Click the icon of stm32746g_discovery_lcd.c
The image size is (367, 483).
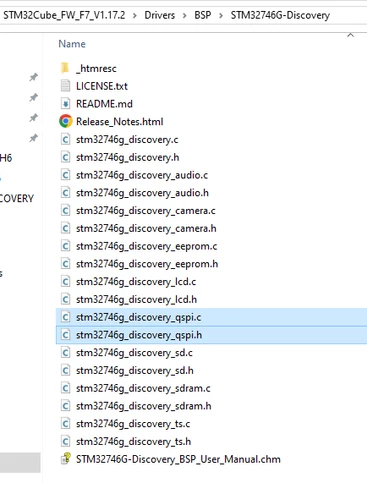(x=65, y=281)
